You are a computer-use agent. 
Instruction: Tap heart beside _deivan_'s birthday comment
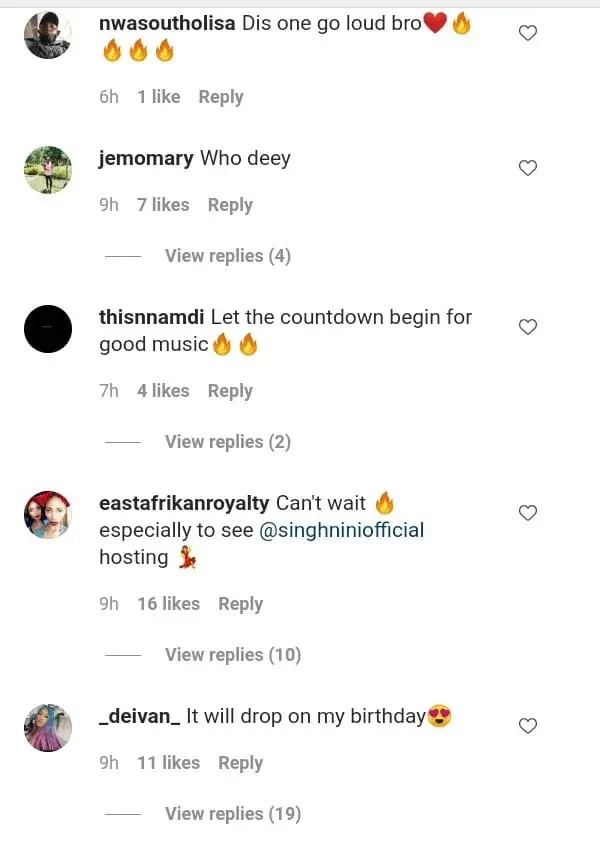(x=528, y=726)
